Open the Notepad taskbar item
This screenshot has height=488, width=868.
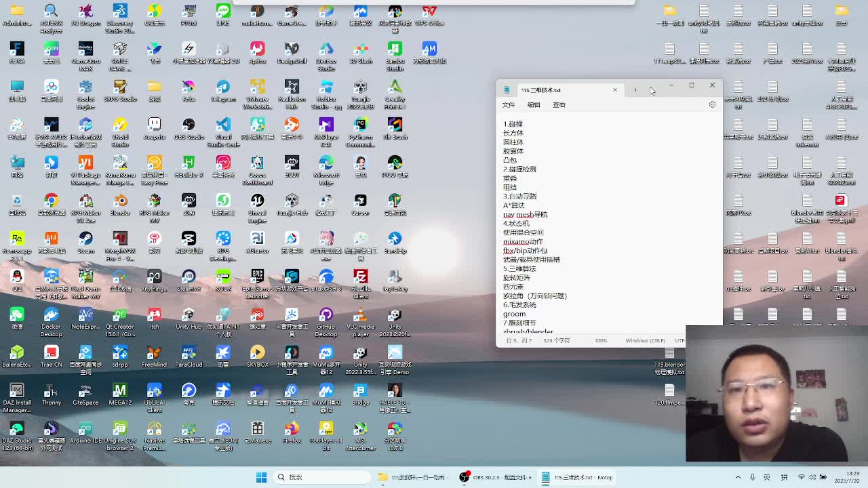(x=578, y=477)
